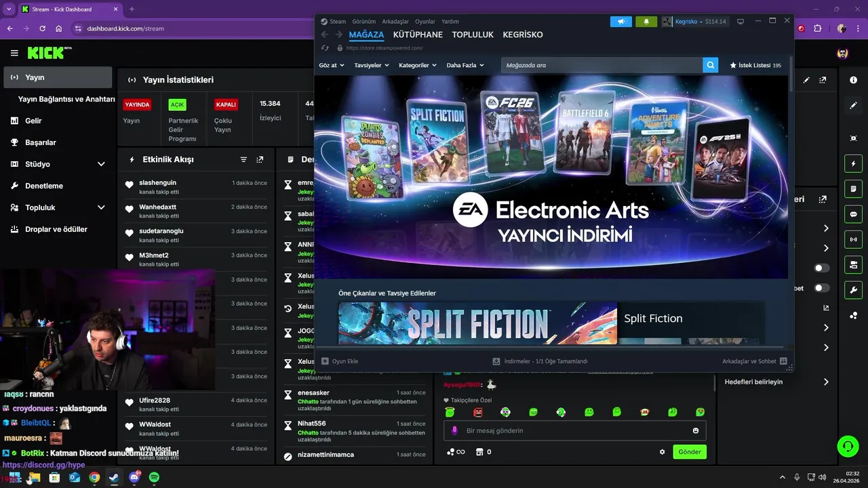Toggle the lower switch in the Kick right panel

coord(822,288)
